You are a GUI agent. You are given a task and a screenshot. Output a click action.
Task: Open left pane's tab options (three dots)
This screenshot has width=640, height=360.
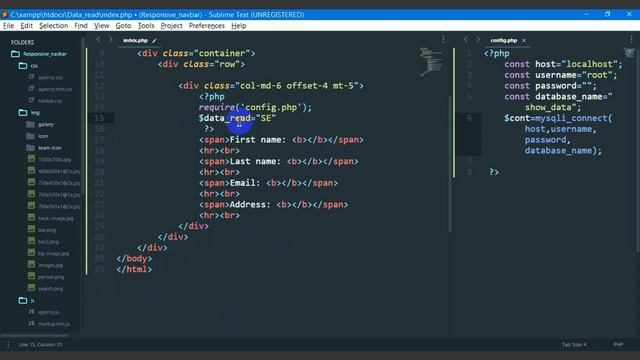click(444, 40)
